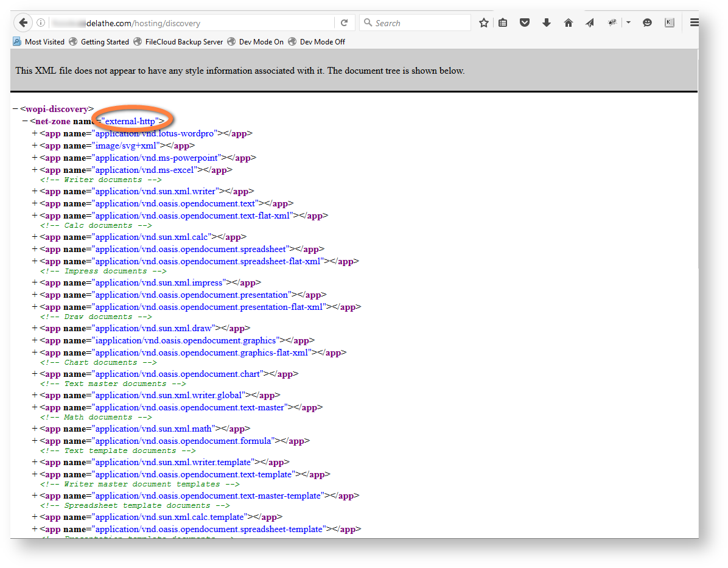Go to the home page icon
728x568 pixels.
click(568, 23)
